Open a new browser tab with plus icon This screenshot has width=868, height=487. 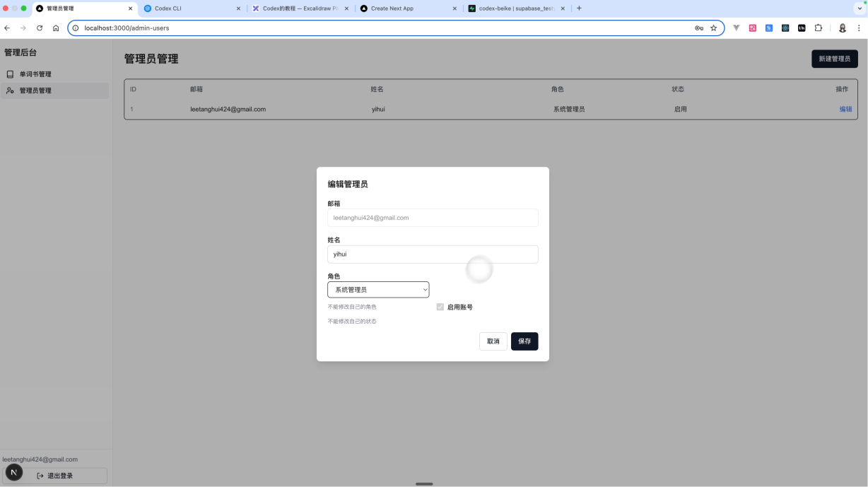tap(579, 8)
